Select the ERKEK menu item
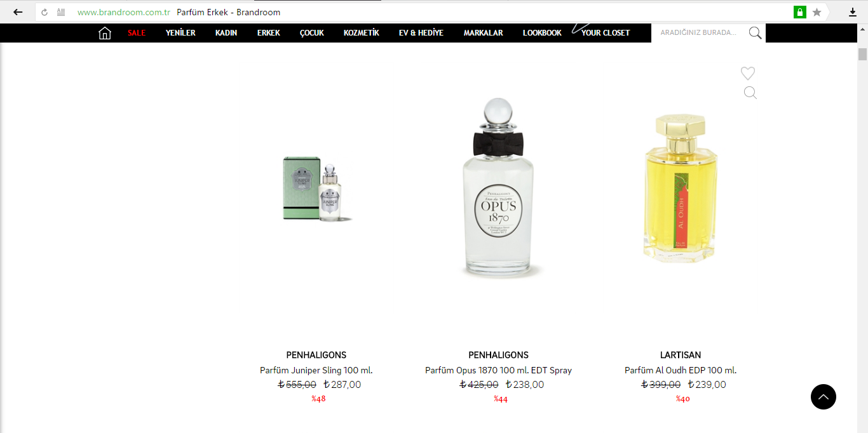The image size is (868, 433). [x=269, y=33]
